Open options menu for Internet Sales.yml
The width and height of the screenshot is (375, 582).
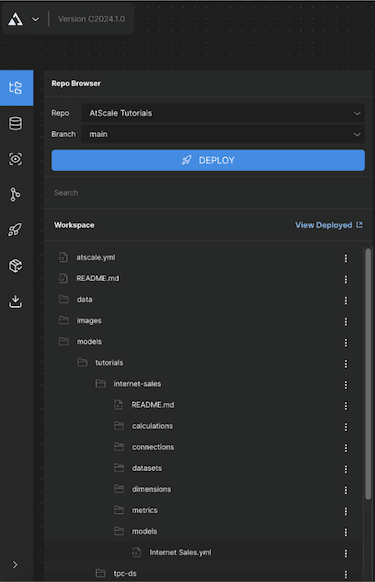click(346, 553)
